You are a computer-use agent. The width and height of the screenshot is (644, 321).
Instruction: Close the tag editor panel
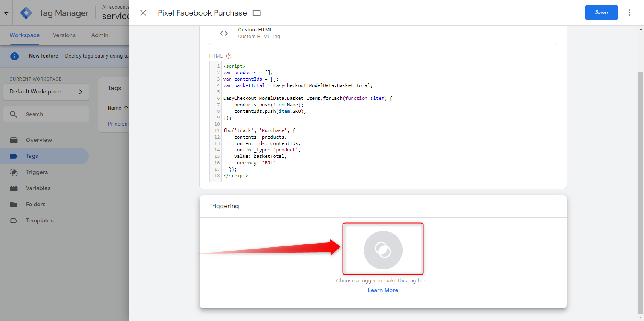143,13
